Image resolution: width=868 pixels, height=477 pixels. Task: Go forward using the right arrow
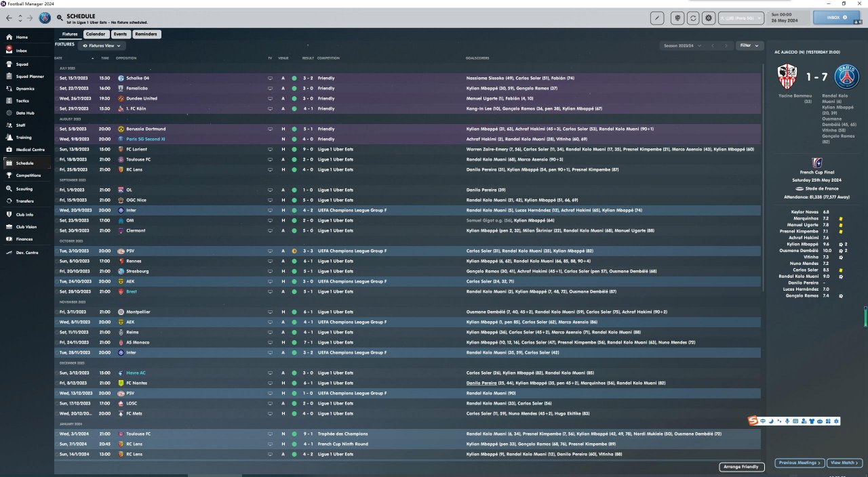30,18
